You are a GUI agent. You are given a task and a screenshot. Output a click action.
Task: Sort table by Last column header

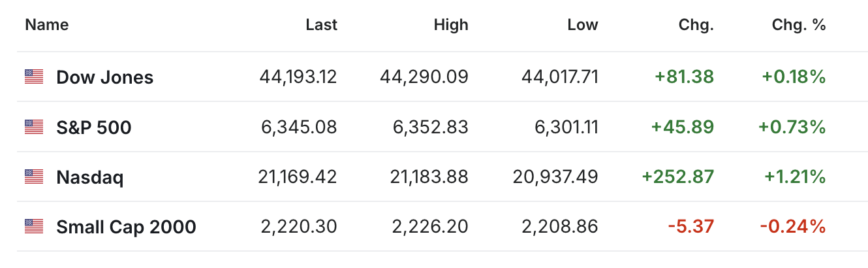[x=322, y=25]
